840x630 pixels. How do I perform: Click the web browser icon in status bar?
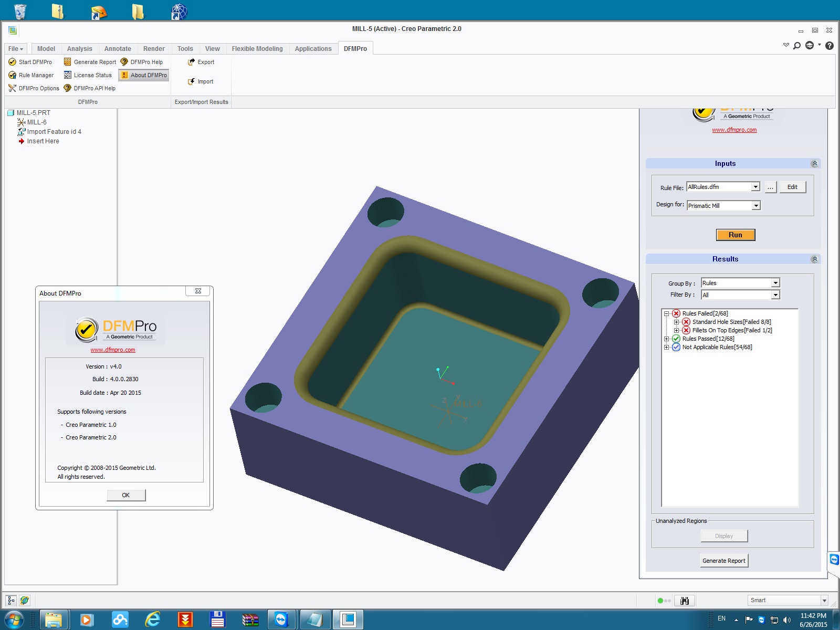click(x=25, y=600)
